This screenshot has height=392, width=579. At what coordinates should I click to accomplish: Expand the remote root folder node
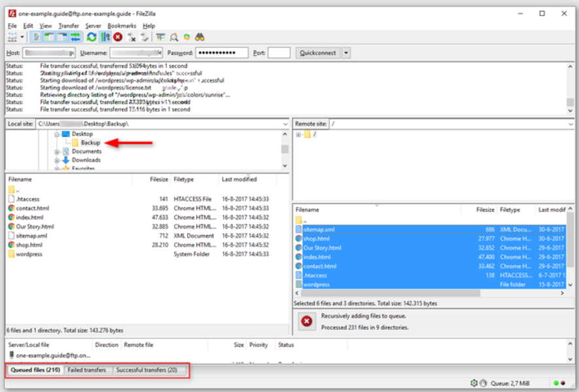pyautogui.click(x=299, y=135)
